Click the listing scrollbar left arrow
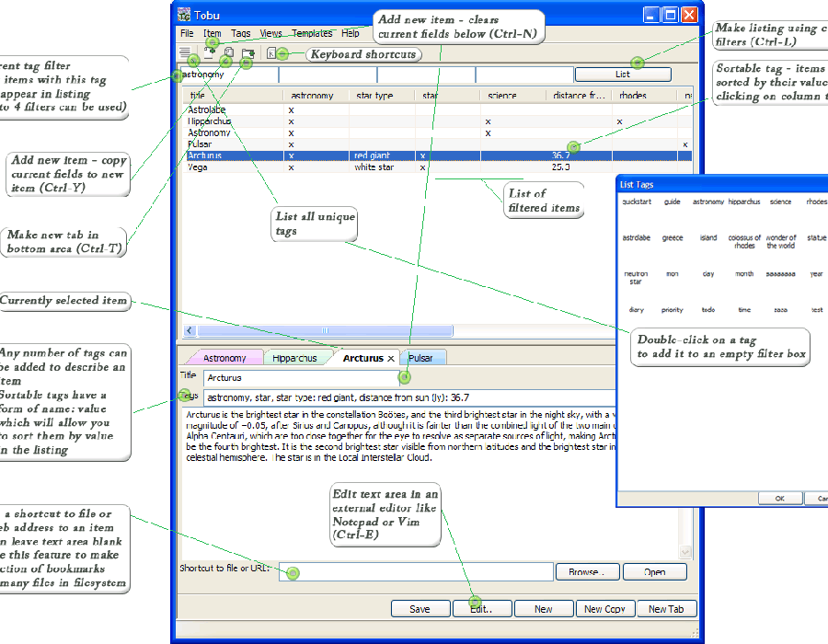Screen dimensions: 828x644 pos(190,331)
